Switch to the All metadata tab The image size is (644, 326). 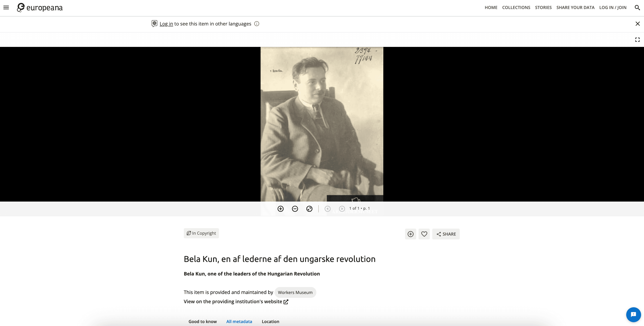pyautogui.click(x=239, y=321)
